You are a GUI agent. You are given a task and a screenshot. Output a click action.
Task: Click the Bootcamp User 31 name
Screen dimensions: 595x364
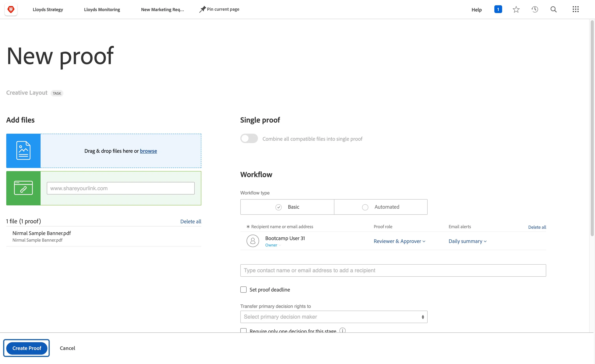[285, 238]
